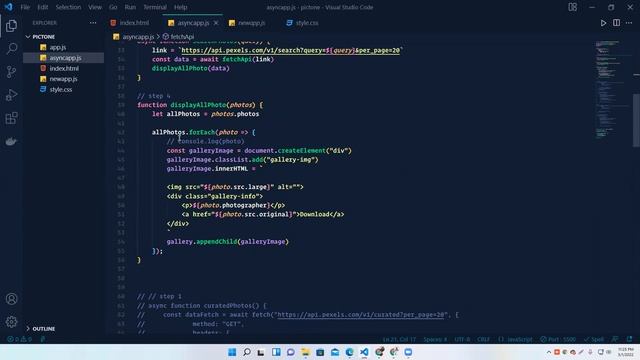Image resolution: width=640 pixels, height=360 pixels.
Task: Open Windows Start menu
Action: pyautogui.click(x=232, y=352)
